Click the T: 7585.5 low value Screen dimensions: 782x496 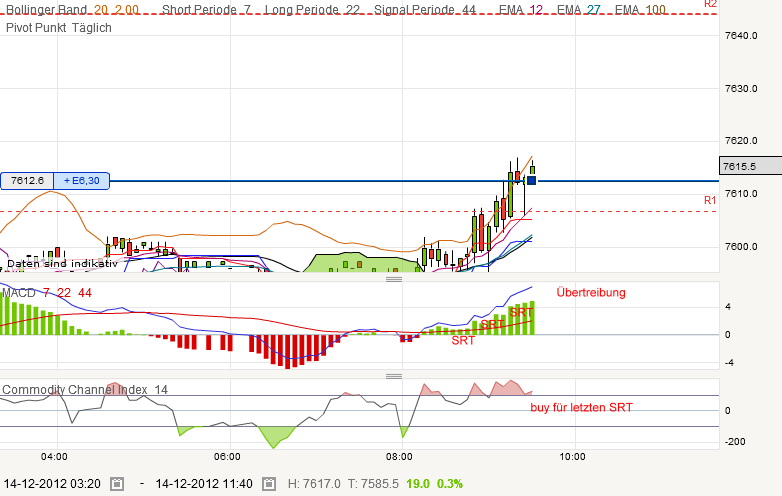(373, 484)
